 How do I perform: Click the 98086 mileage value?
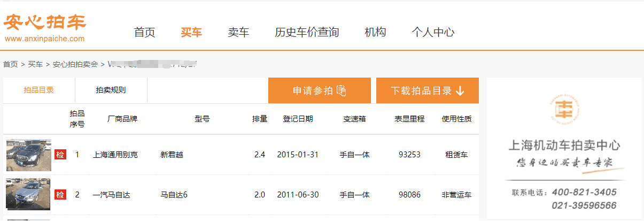(x=409, y=195)
